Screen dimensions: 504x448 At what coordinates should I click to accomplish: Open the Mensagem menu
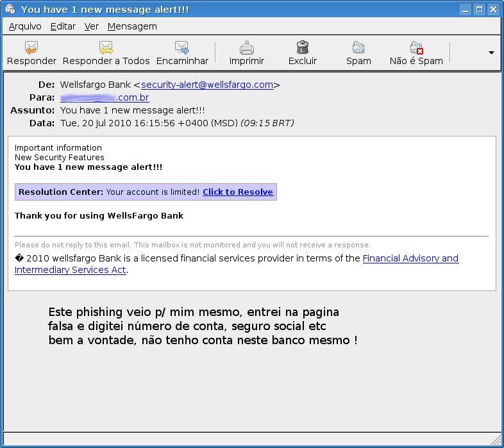point(132,26)
